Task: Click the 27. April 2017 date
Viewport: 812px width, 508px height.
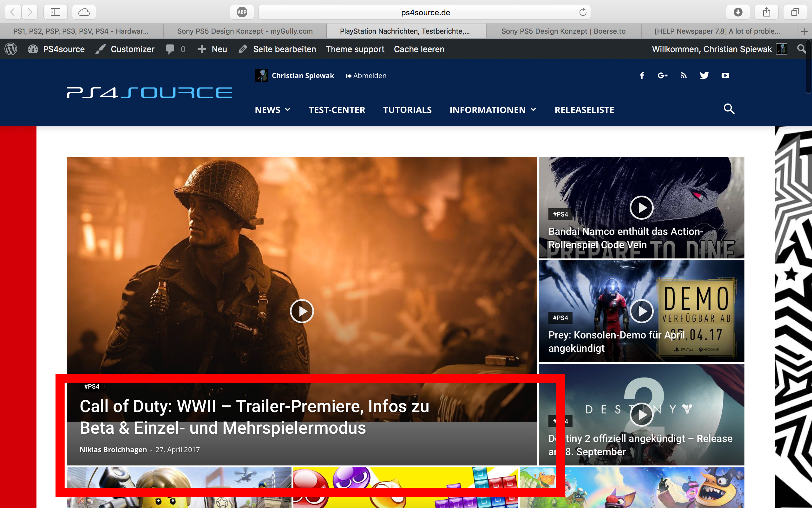Action: point(178,450)
